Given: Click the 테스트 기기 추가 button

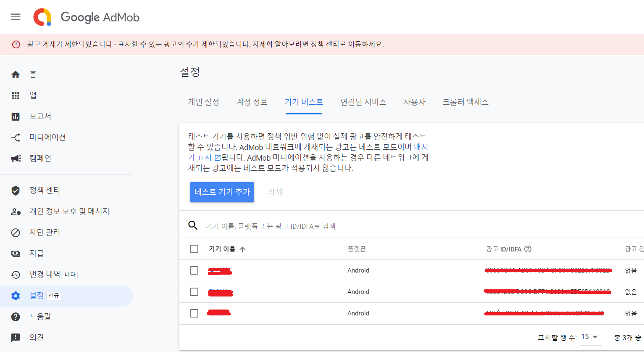Looking at the screenshot, I should tap(222, 192).
